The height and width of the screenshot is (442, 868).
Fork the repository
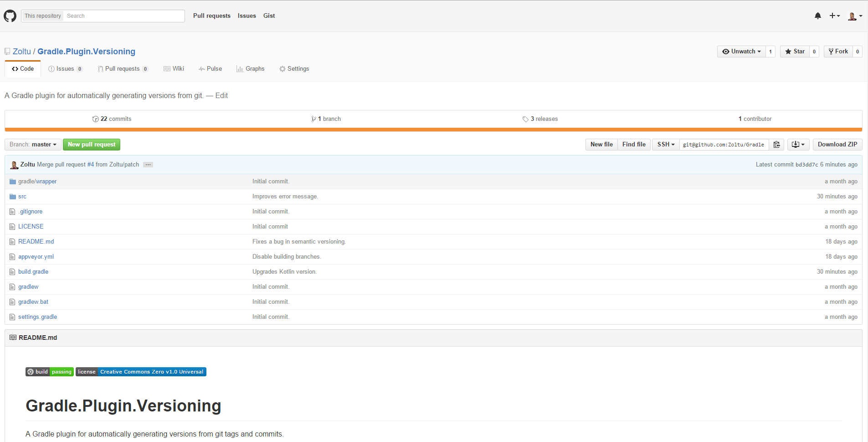pyautogui.click(x=838, y=52)
